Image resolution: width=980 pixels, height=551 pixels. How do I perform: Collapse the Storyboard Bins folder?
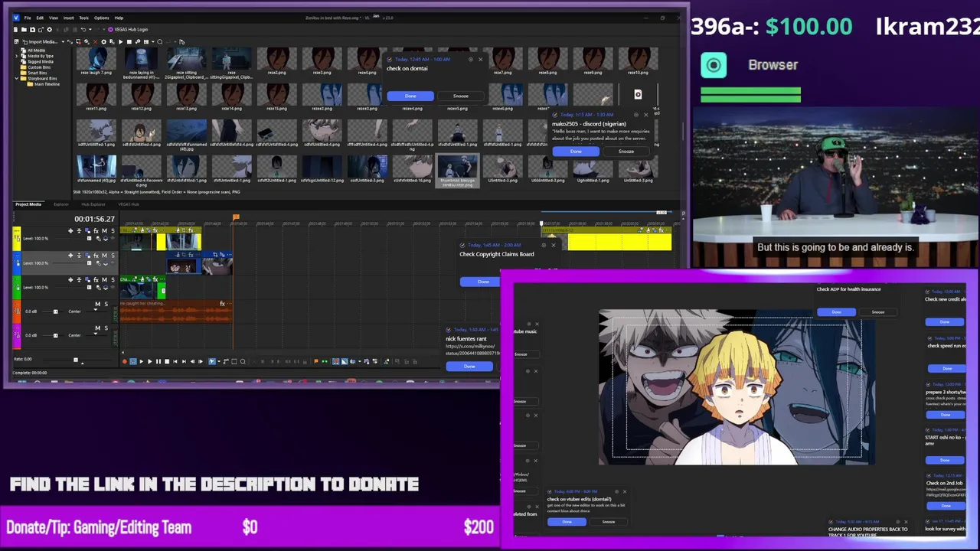(17, 78)
